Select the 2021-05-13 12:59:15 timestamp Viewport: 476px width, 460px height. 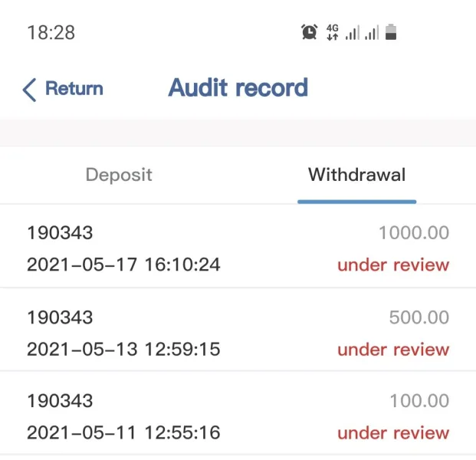[123, 350]
